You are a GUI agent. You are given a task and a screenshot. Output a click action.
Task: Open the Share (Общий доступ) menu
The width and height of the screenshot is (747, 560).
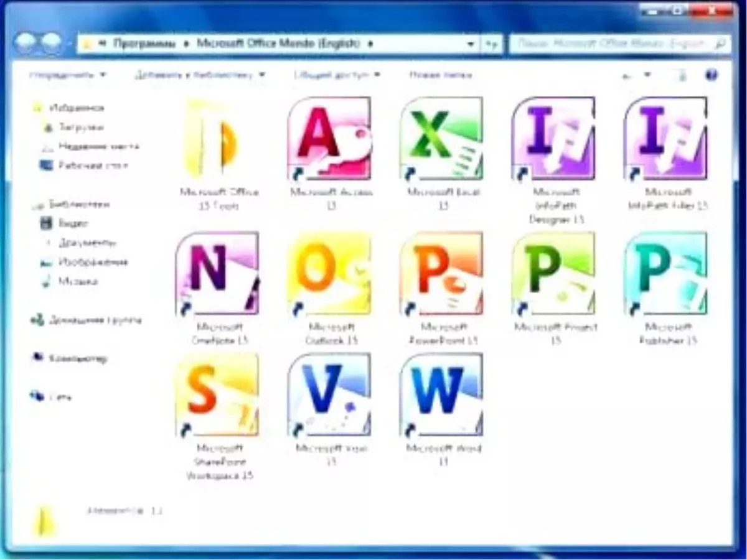coord(330,75)
